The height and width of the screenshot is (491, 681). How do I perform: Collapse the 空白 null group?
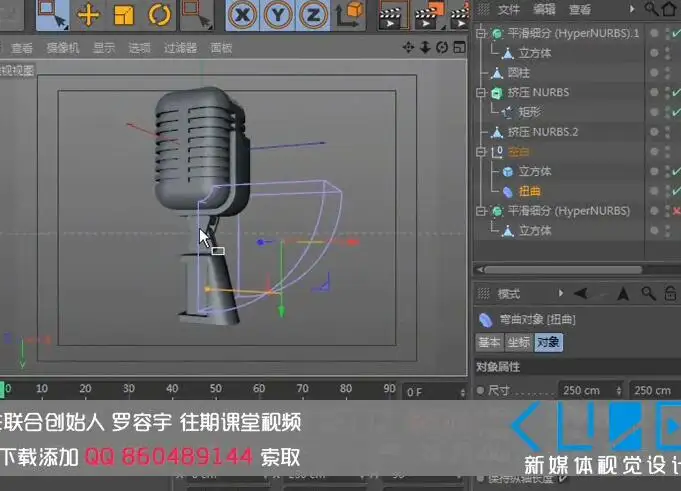481,152
